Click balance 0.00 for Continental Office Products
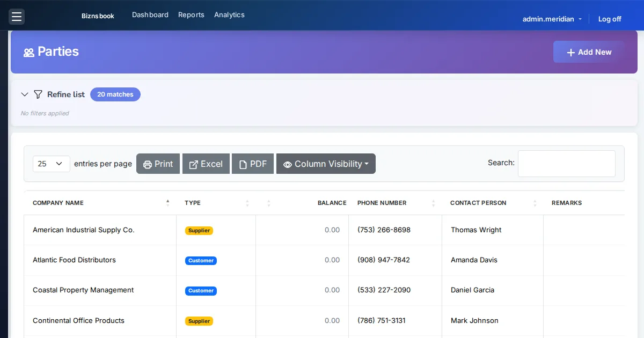This screenshot has width=644, height=338. point(332,321)
